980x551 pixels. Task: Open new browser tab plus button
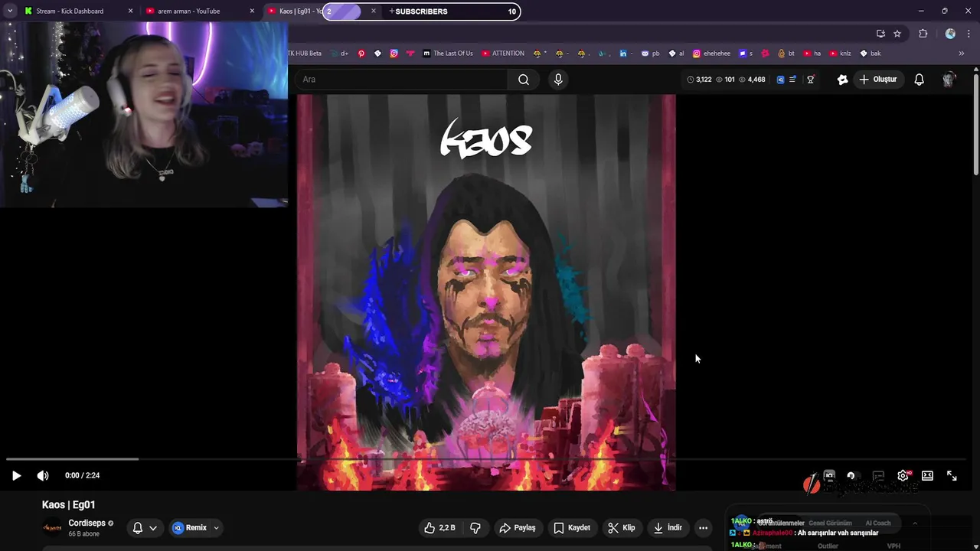pos(391,11)
